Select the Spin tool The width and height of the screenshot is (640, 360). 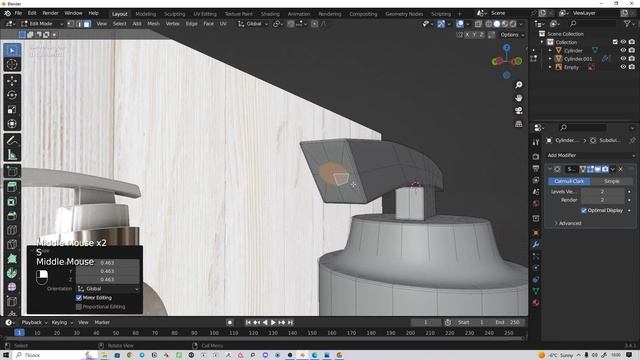12,273
